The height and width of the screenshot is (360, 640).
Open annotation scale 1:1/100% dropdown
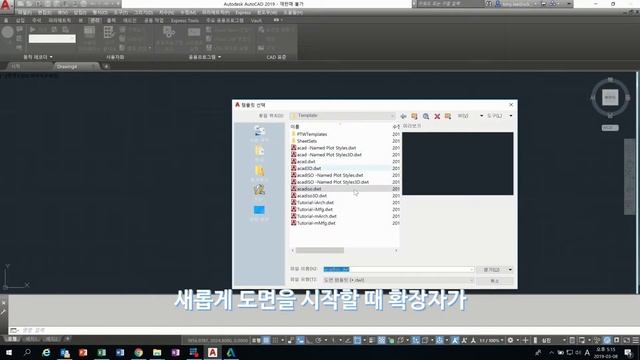click(491, 340)
